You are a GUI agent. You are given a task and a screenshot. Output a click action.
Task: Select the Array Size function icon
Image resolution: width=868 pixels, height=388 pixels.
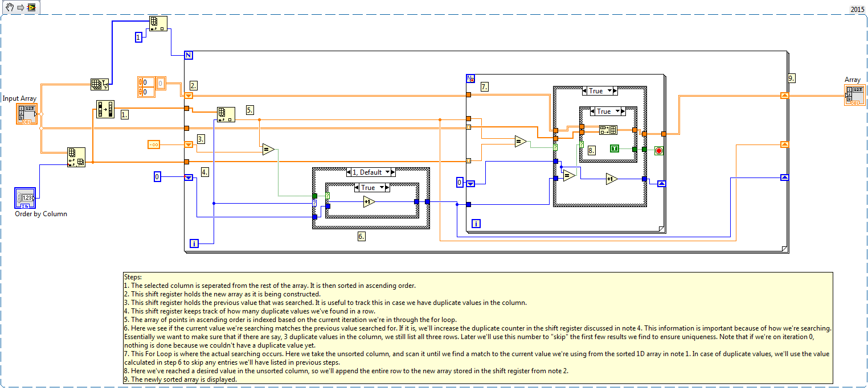point(99,84)
